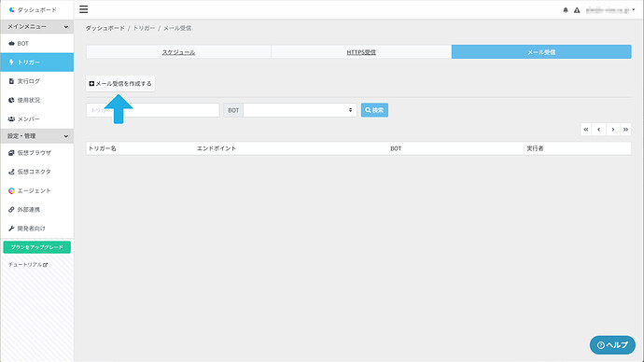The height and width of the screenshot is (362, 644).
Task: Open 実行ログ in the sidebar
Action: coord(37,81)
